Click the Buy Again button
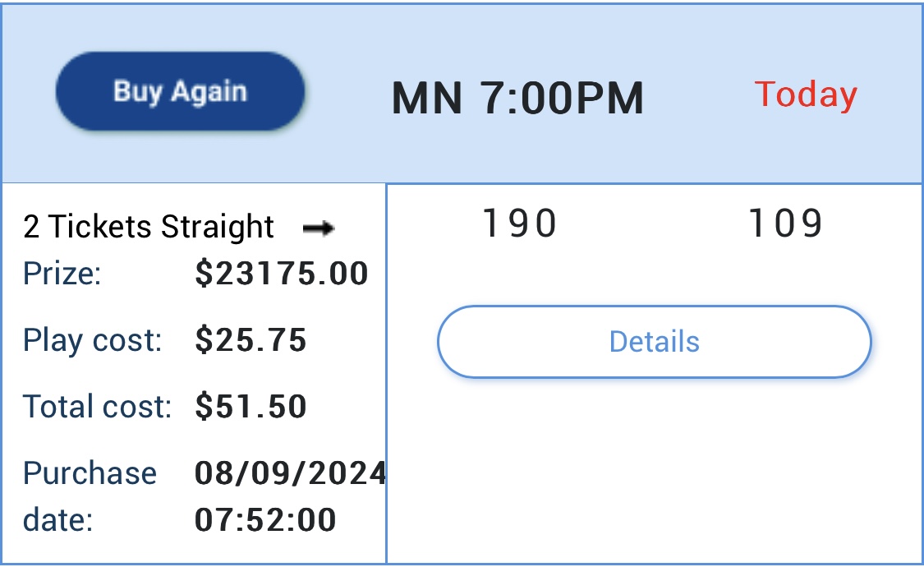Viewport: 924px width, 567px height. [x=181, y=91]
